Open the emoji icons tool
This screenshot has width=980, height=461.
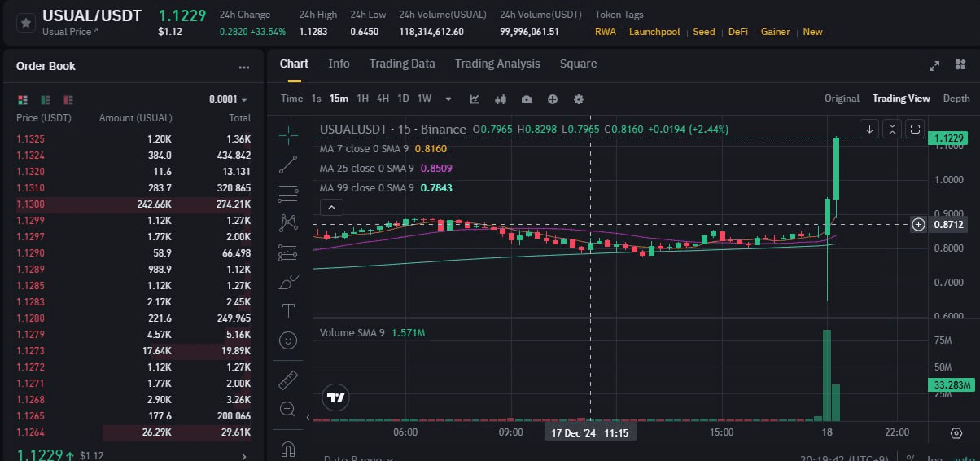(x=288, y=340)
